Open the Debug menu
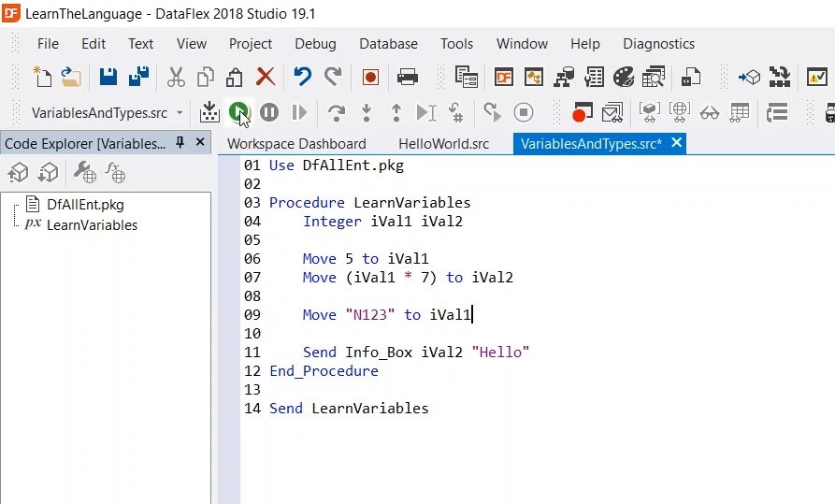 click(x=315, y=44)
